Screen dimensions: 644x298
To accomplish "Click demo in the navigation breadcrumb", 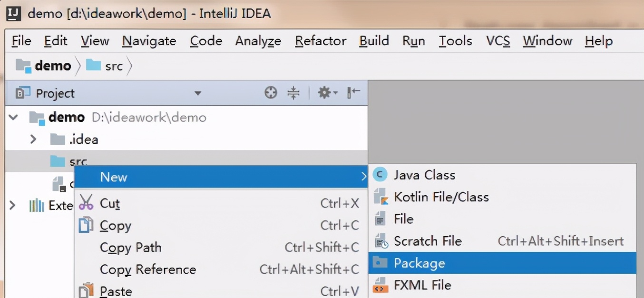I will tap(53, 66).
